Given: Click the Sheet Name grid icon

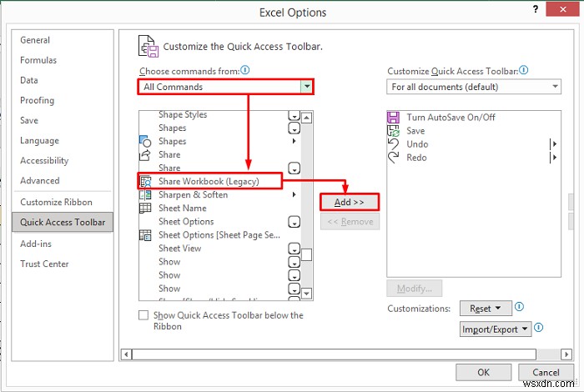Looking at the screenshot, I should coord(145,209).
